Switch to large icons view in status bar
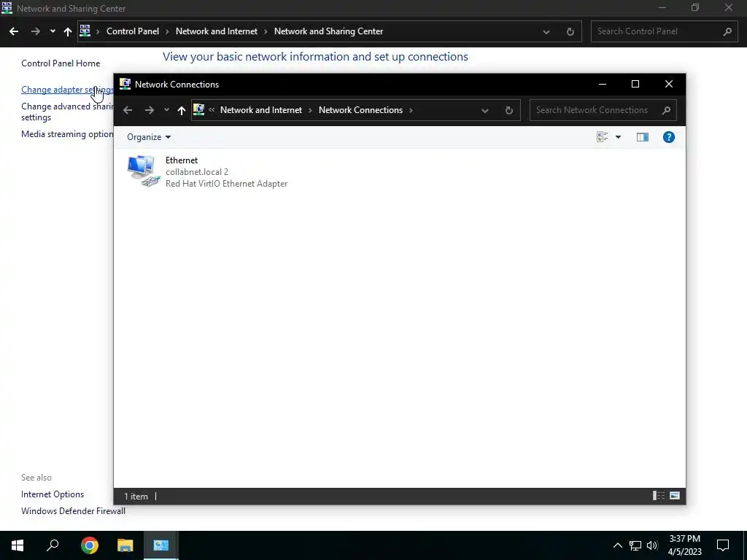The width and height of the screenshot is (747, 560). pos(675,496)
